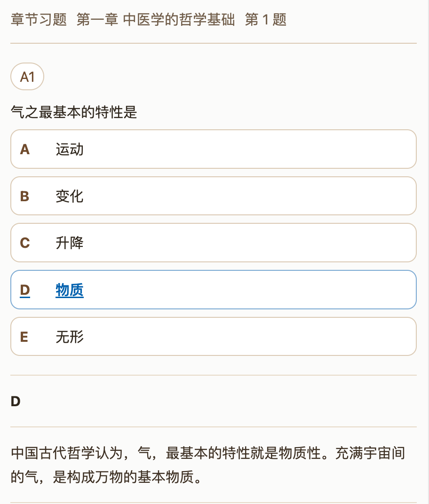This screenshot has width=429, height=504.
Task: Click the 章节习题 header text
Action: point(39,19)
